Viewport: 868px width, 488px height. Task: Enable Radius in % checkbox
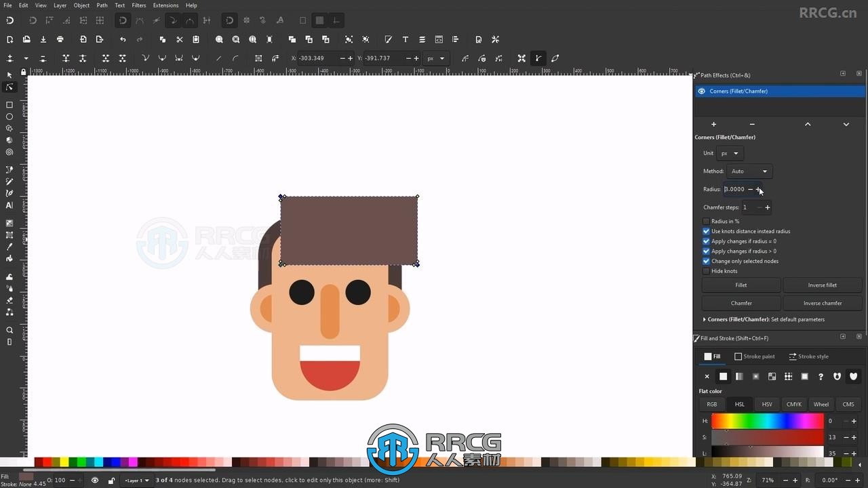coord(706,221)
